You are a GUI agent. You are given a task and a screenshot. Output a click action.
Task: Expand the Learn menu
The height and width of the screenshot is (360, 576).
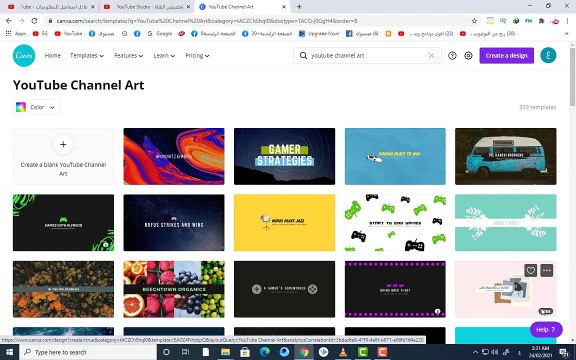tap(164, 55)
